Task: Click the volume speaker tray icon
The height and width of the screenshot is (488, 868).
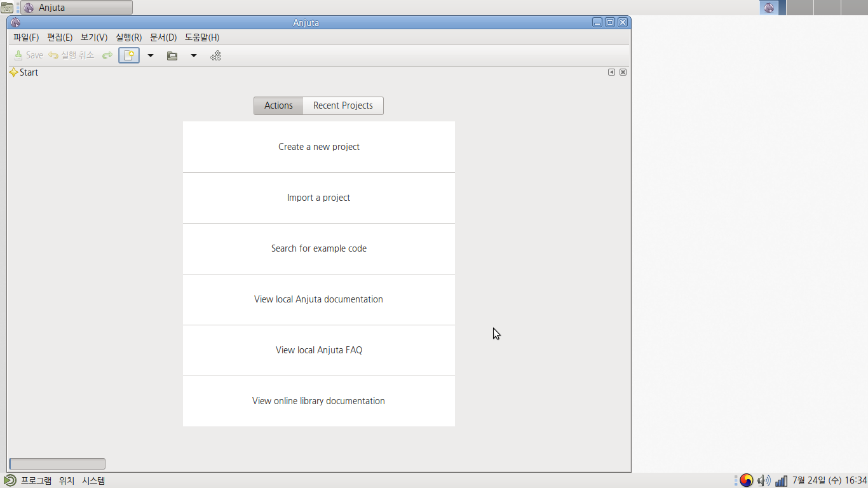Action: [x=764, y=480]
